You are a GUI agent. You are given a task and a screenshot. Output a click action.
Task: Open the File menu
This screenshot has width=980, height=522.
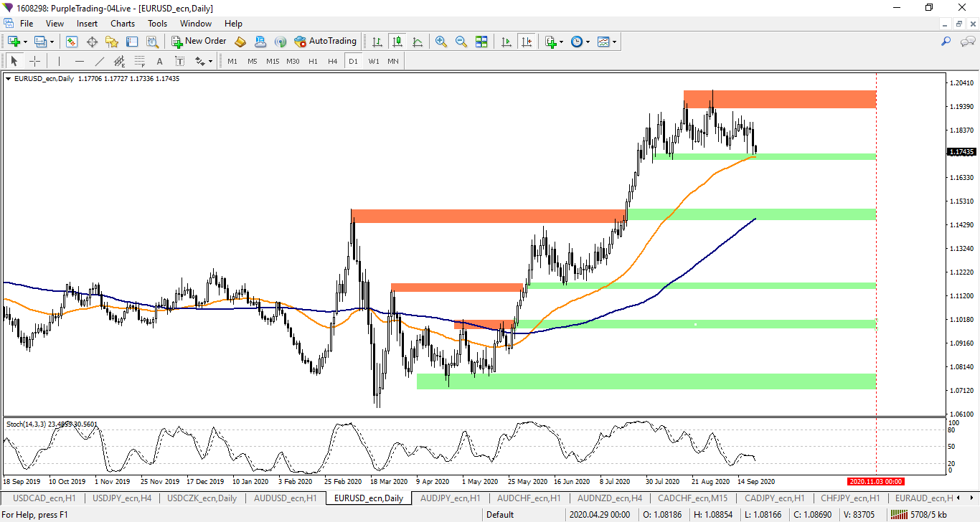tap(27, 24)
